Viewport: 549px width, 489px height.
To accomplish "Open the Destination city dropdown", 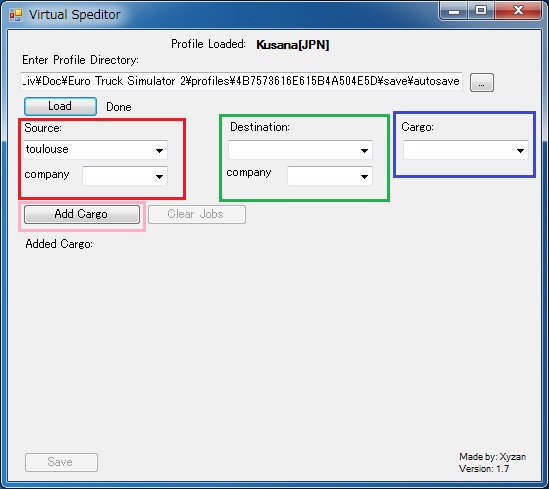I will [300, 150].
